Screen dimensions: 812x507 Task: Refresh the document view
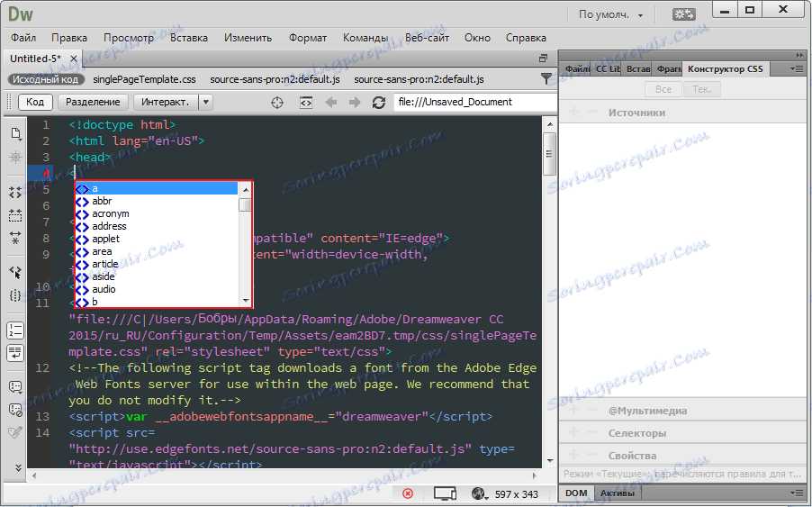(x=379, y=103)
